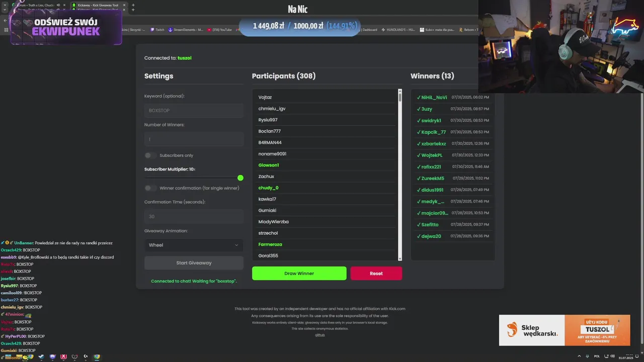
Task: Click winner dejwa20 entry
Action: point(453,236)
